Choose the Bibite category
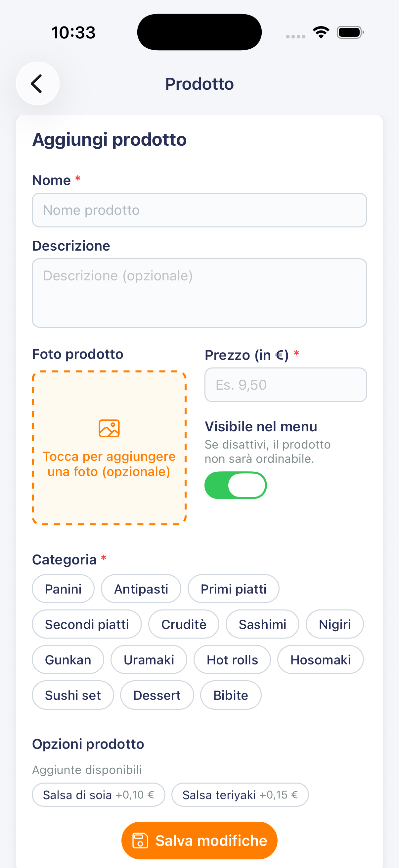The height and width of the screenshot is (868, 399). [231, 695]
